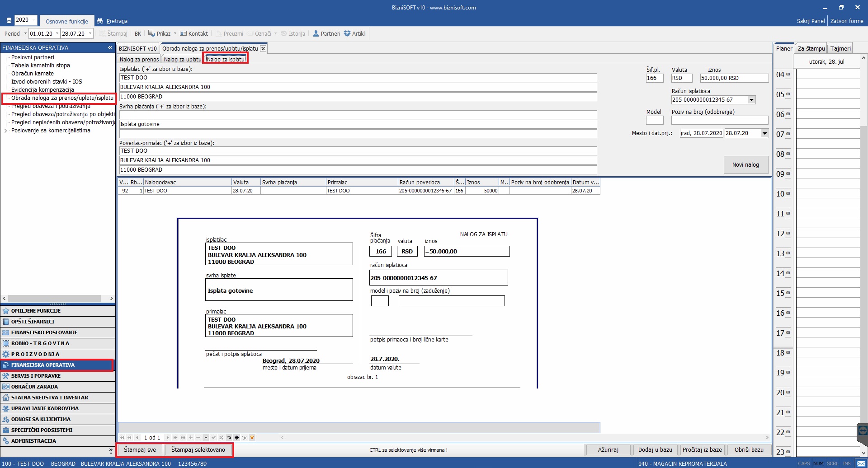Click the Specifični podsistemi module icon
Screen dimensions: 868x468
point(6,430)
